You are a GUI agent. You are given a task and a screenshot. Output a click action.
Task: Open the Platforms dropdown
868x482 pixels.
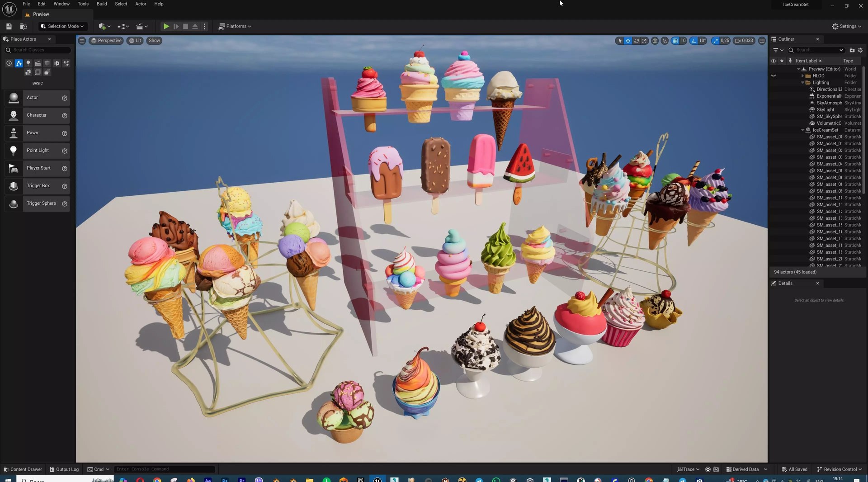[235, 26]
